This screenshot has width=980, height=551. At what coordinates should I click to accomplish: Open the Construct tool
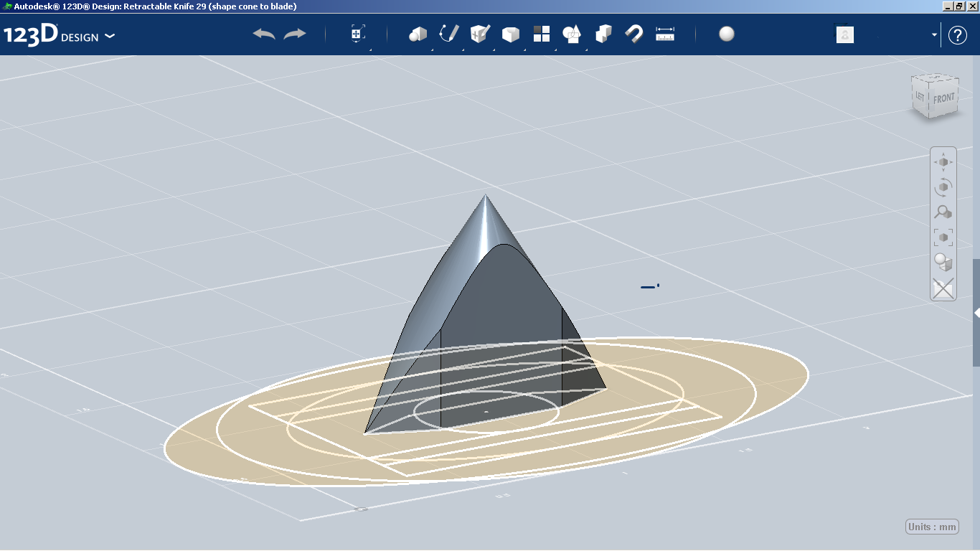(x=479, y=34)
